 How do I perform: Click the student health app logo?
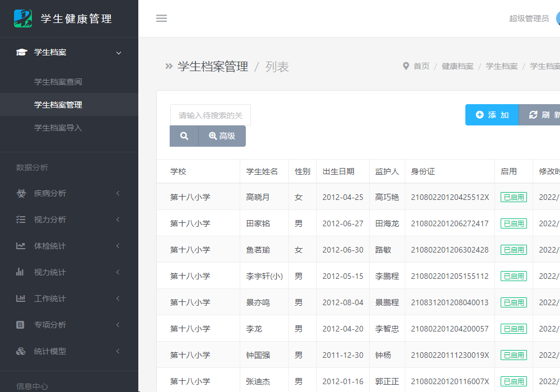(23, 18)
